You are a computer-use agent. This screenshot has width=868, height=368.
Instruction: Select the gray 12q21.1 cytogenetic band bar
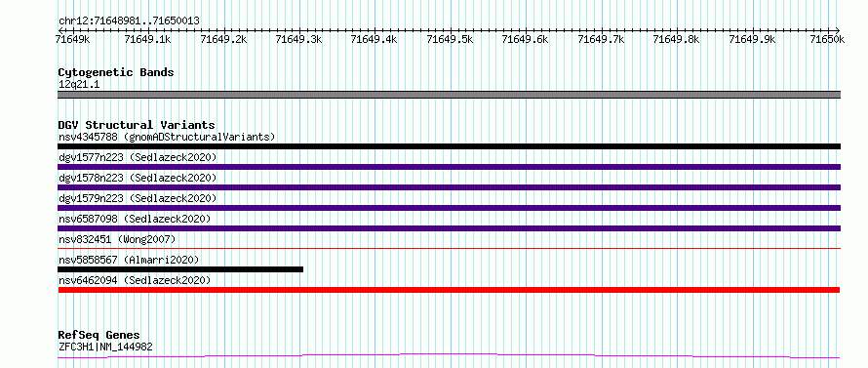(449, 95)
